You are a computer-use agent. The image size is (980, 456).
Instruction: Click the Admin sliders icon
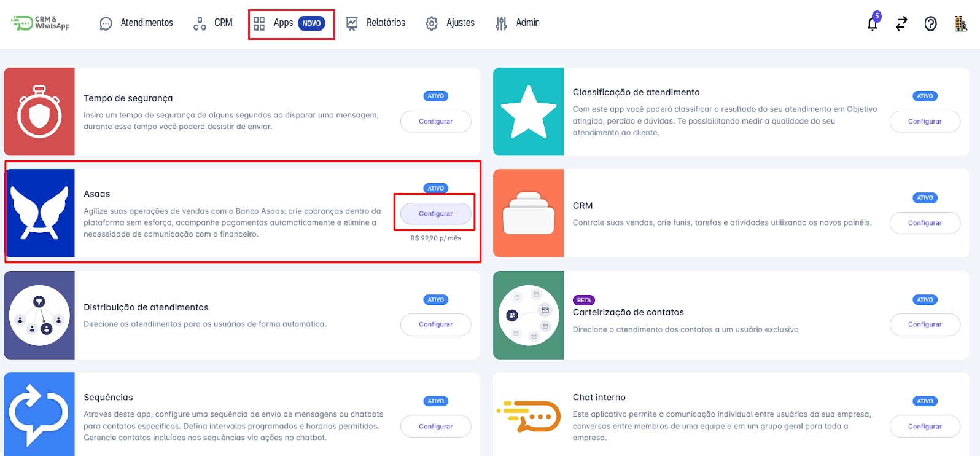tap(502, 23)
